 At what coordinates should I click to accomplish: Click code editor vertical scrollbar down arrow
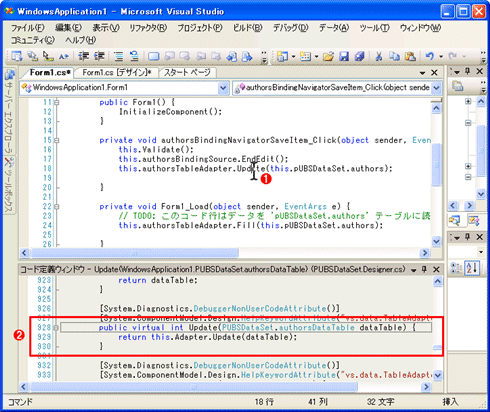click(436, 241)
